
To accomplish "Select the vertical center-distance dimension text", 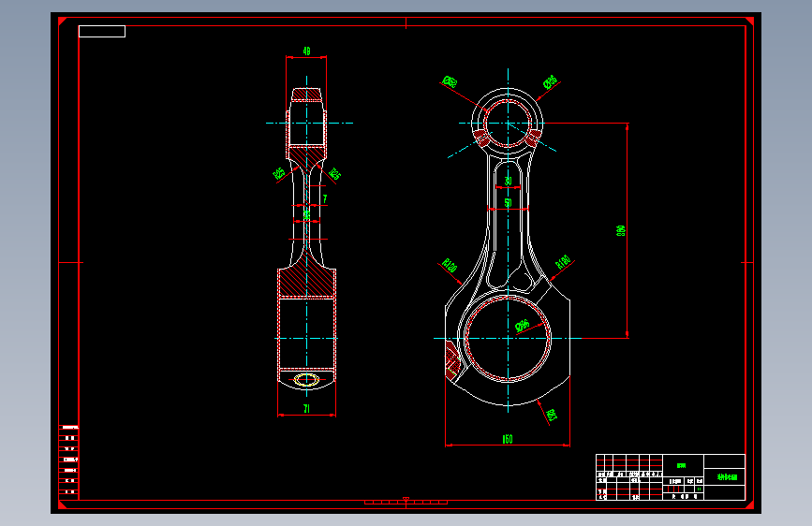I will click(x=621, y=230).
